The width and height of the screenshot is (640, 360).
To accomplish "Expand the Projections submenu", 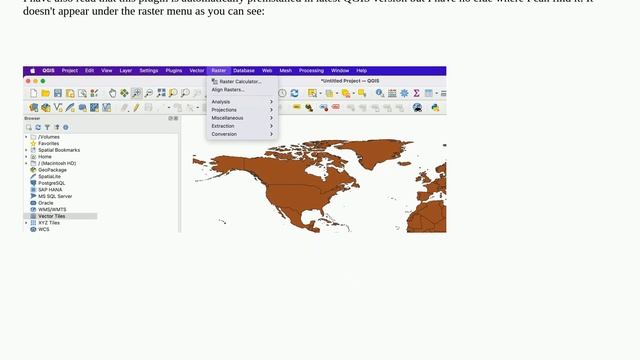I will 242,110.
